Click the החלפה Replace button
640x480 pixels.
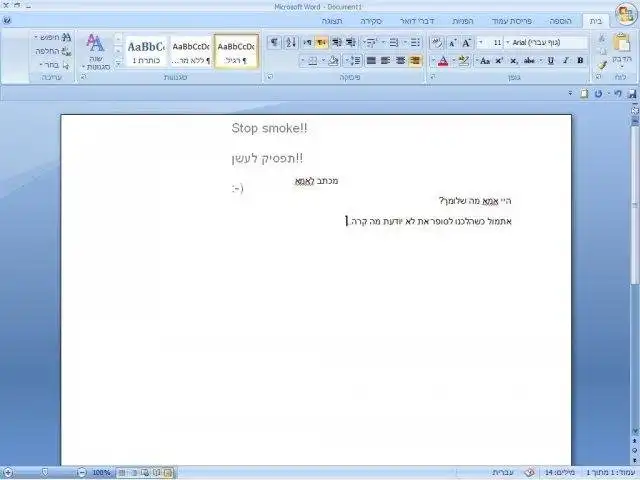[53, 51]
